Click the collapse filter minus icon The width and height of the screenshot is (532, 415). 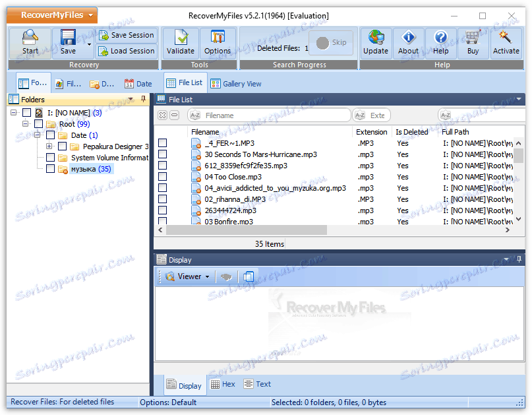[175, 115]
